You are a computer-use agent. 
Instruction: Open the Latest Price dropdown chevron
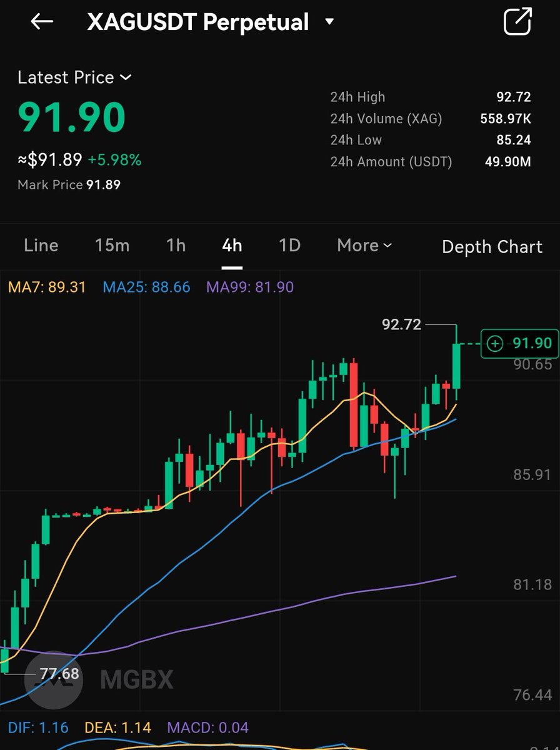126,77
